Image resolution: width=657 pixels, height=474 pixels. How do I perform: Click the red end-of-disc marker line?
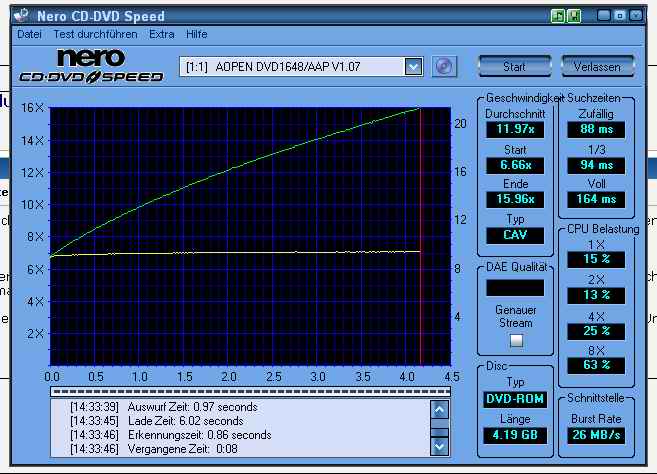pyautogui.click(x=421, y=237)
